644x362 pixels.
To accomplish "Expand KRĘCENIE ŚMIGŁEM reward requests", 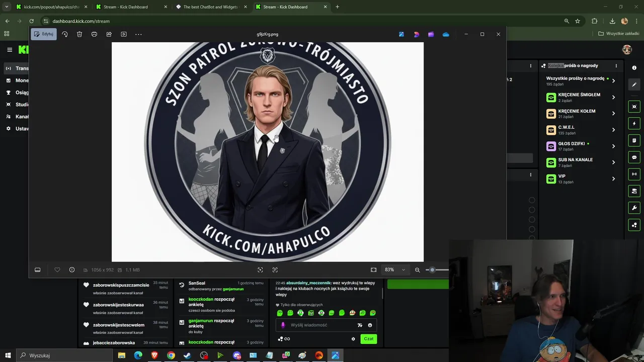I will click(613, 97).
